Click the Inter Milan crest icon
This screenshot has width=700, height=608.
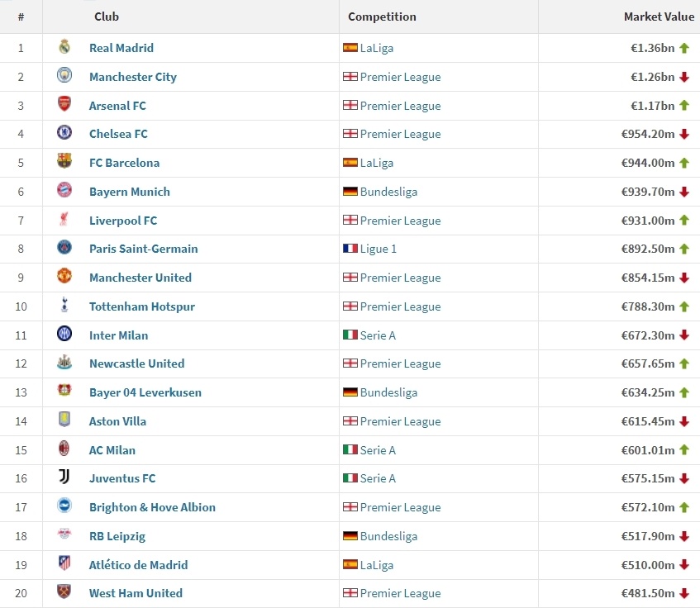(64, 335)
